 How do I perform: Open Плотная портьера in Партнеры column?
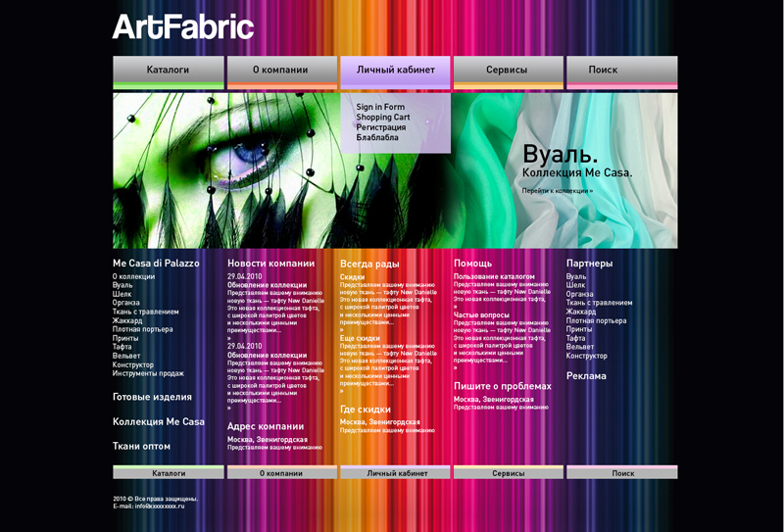pos(596,320)
